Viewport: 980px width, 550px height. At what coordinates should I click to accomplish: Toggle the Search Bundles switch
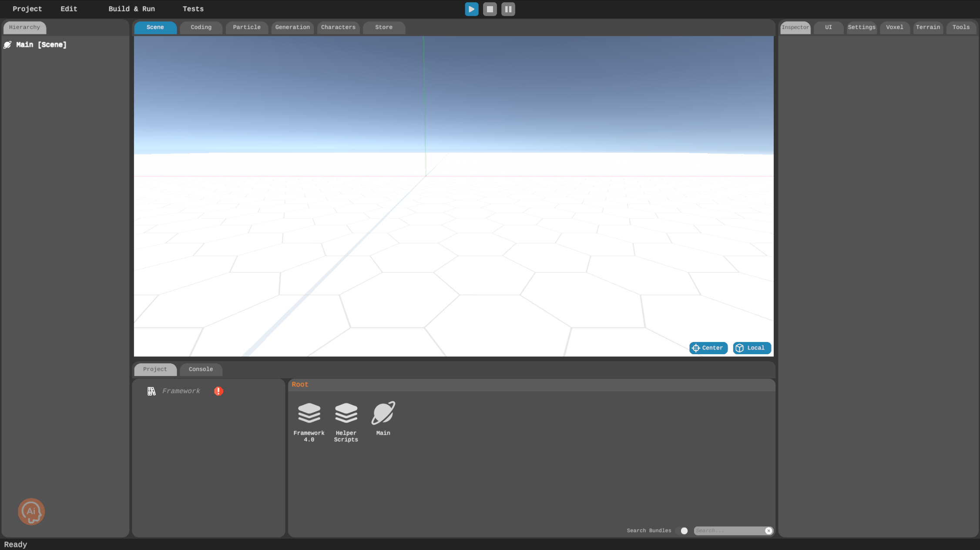pyautogui.click(x=682, y=530)
